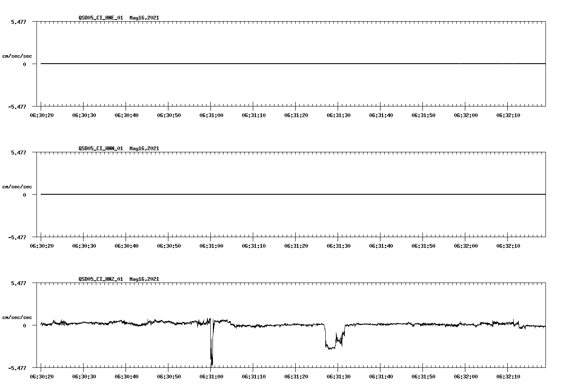Click the cm/sec/sec axis label on HNE plot
The image size is (576, 392).
17,55
